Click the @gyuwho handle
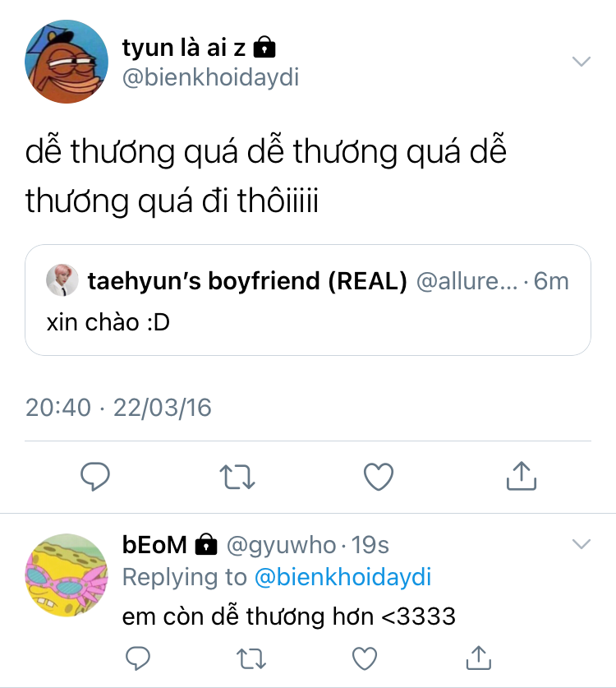The height and width of the screenshot is (688, 616). point(281,546)
